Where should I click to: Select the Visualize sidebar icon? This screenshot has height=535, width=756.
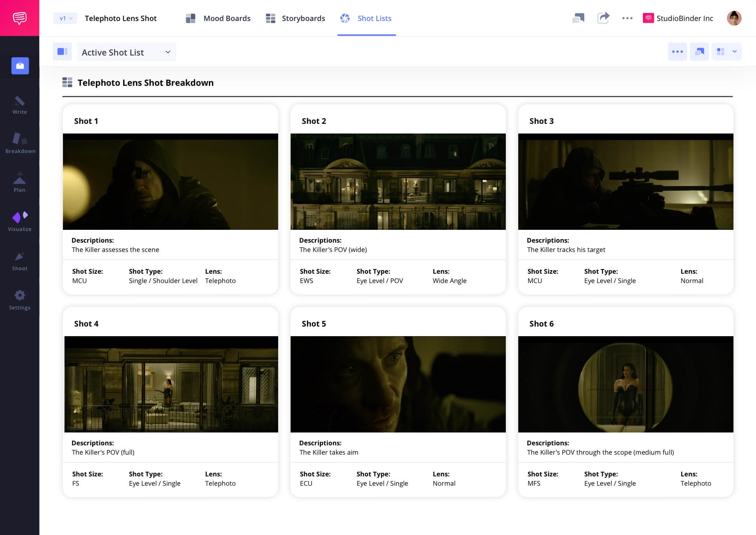(19, 221)
